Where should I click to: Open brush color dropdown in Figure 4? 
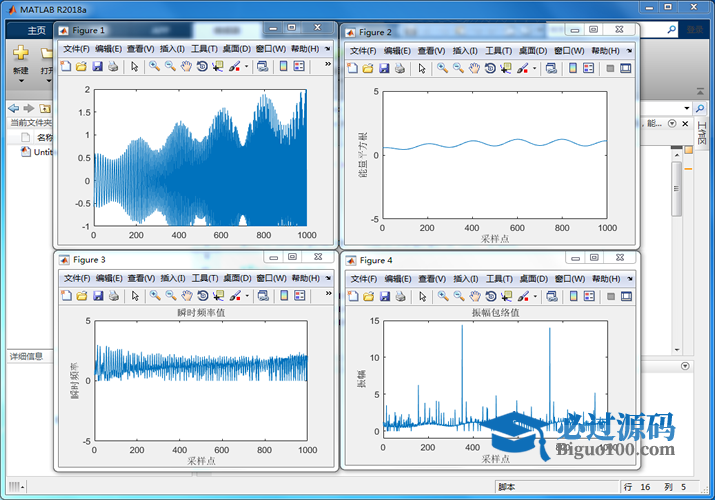tap(535, 297)
